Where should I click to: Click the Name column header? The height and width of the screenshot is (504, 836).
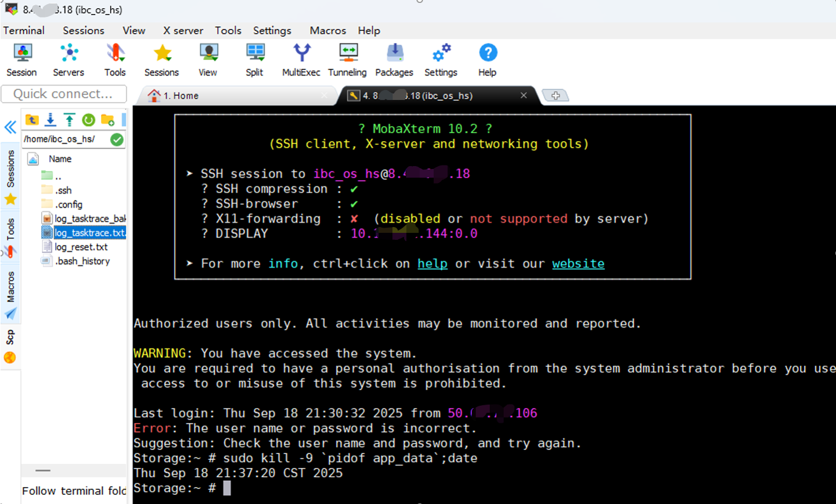tap(60, 159)
